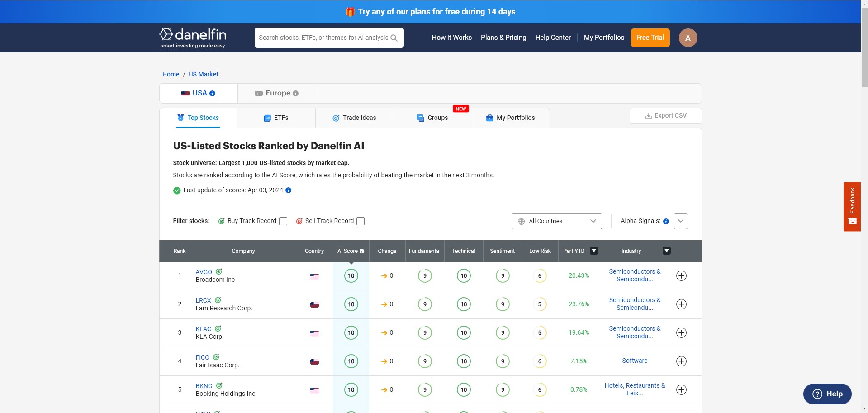Screen dimensions: 868x413
Task: Expand the Alpha Signals dropdown
Action: click(681, 221)
